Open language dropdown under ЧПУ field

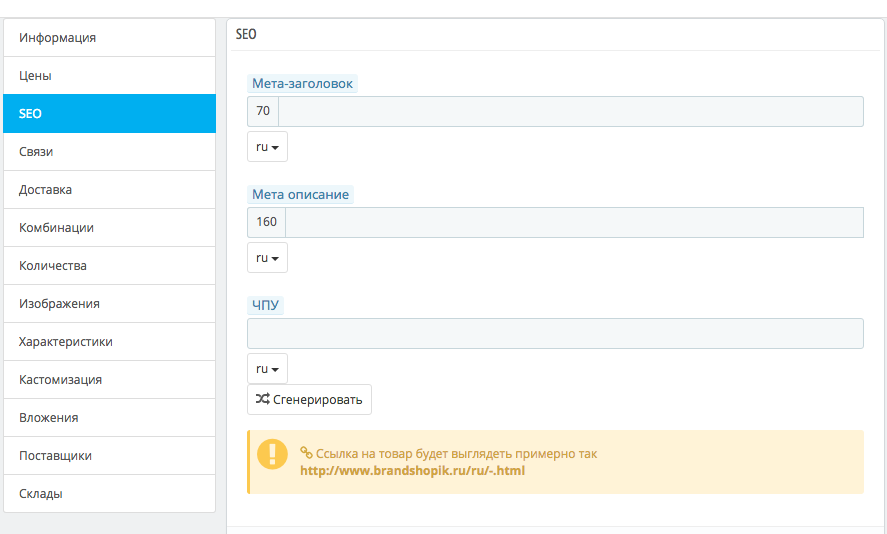[x=267, y=369]
